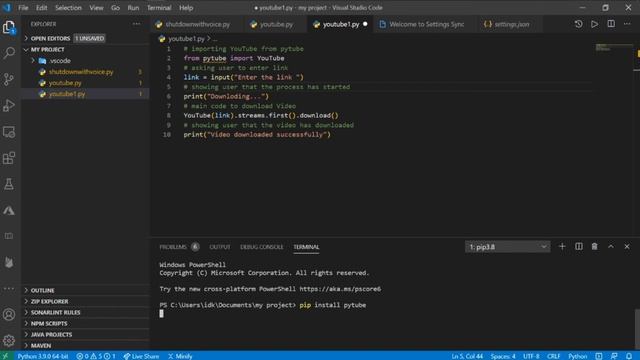Split the terminal panel
This screenshot has width=640, height=360.
tap(579, 247)
